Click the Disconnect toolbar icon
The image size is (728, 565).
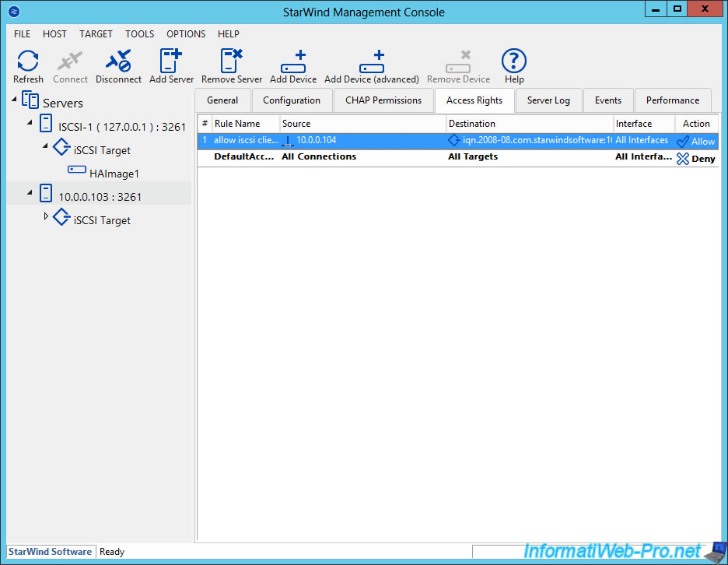click(x=118, y=61)
